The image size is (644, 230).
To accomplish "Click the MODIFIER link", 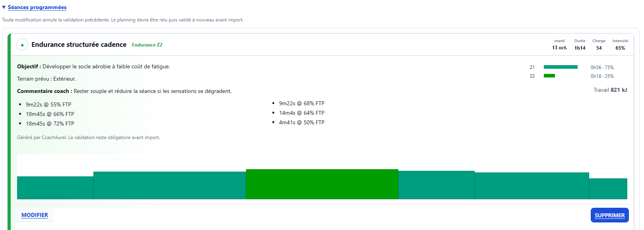I will 35,215.
